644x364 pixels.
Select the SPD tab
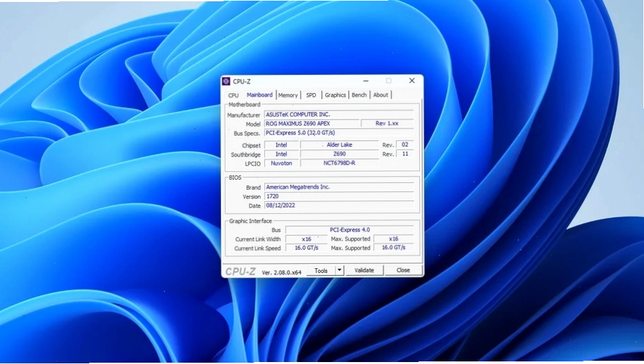pos(311,95)
